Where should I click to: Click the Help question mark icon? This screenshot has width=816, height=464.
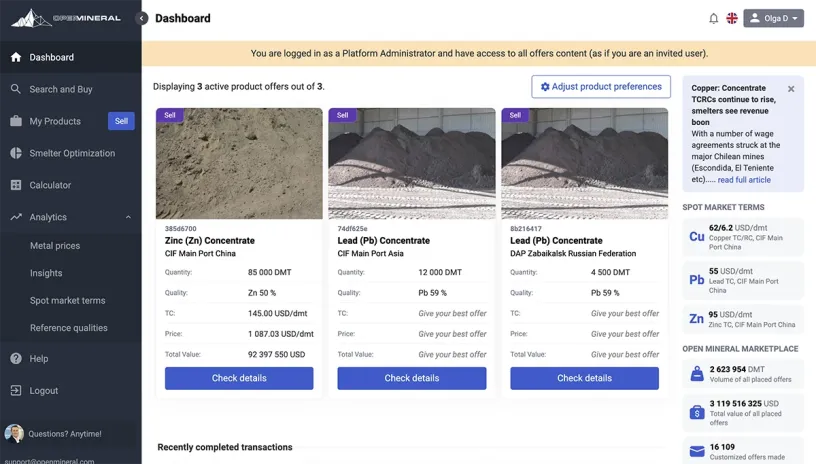pos(16,358)
